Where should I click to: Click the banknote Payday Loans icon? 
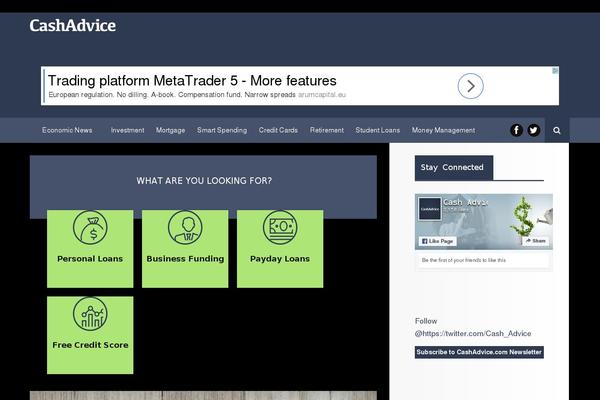tap(280, 228)
